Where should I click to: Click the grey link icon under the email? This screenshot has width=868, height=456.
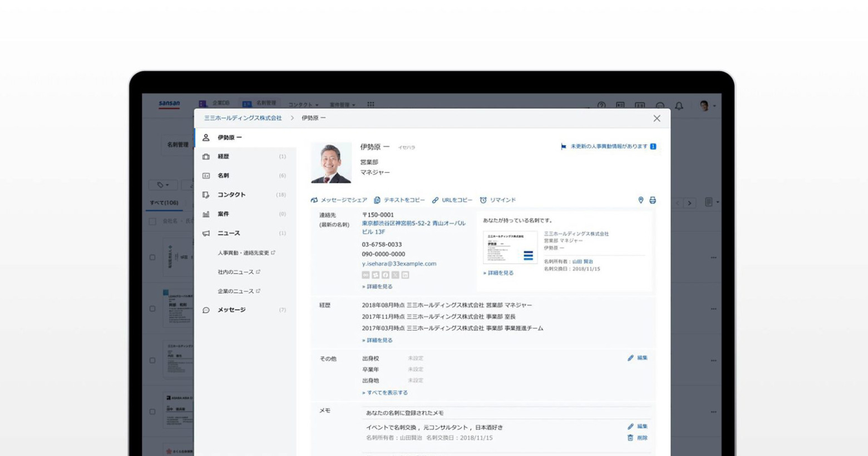(366, 275)
